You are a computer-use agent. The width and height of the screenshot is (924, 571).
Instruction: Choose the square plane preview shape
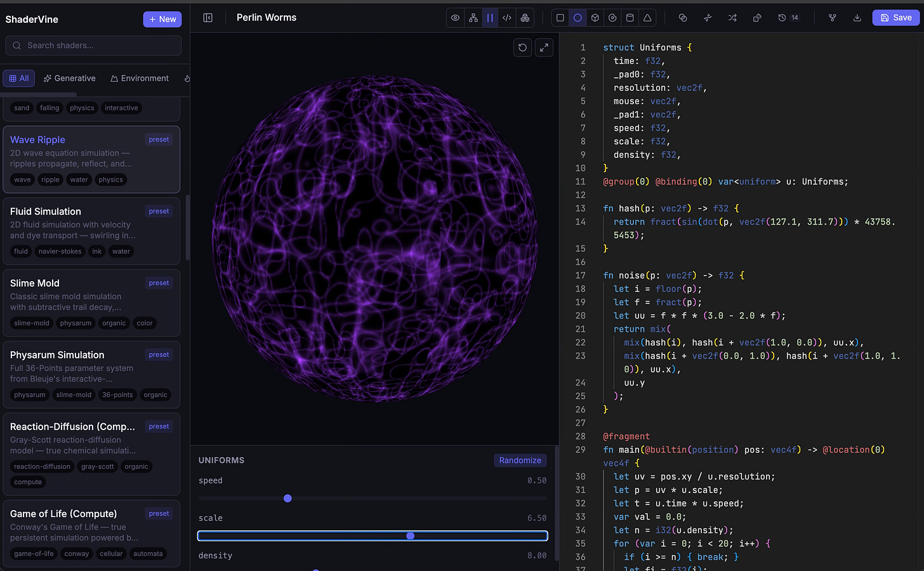(560, 18)
